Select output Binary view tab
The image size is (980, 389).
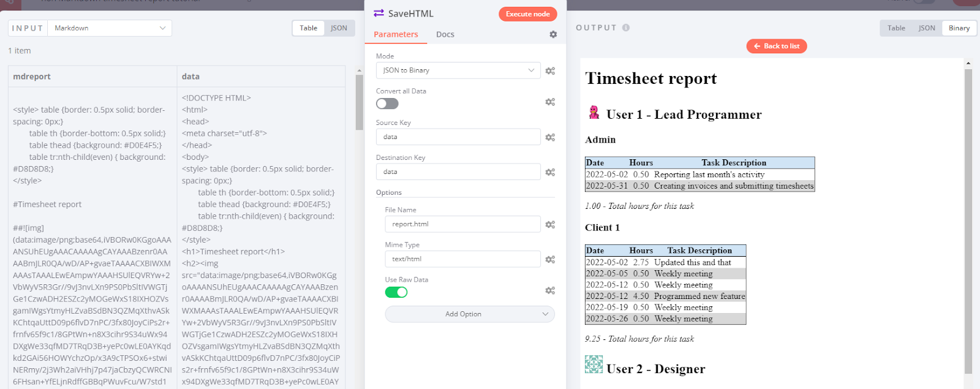click(959, 28)
